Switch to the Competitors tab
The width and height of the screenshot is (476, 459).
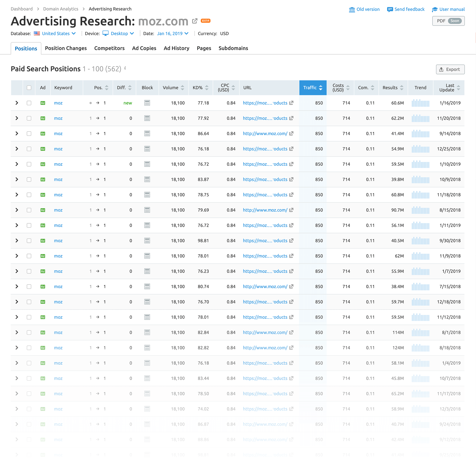pos(109,48)
